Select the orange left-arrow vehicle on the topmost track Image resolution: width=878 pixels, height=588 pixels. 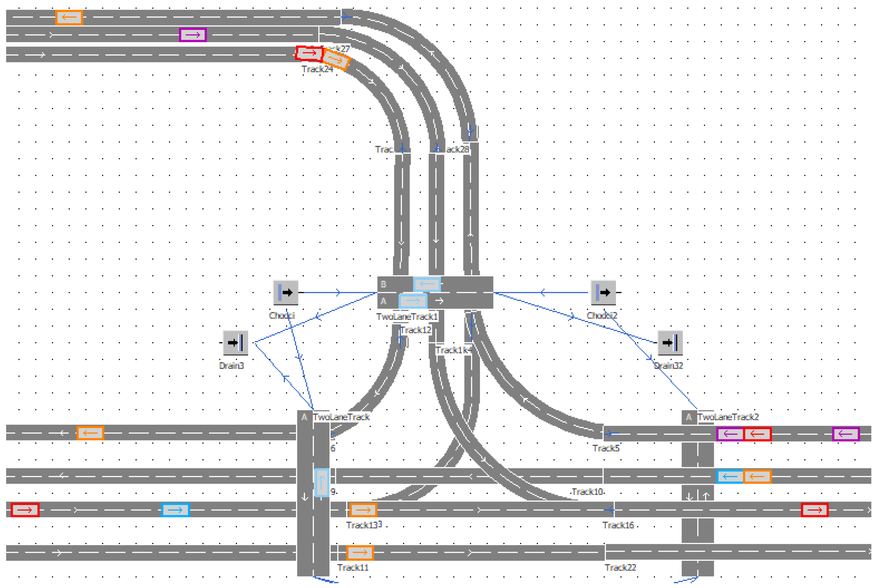69,17
